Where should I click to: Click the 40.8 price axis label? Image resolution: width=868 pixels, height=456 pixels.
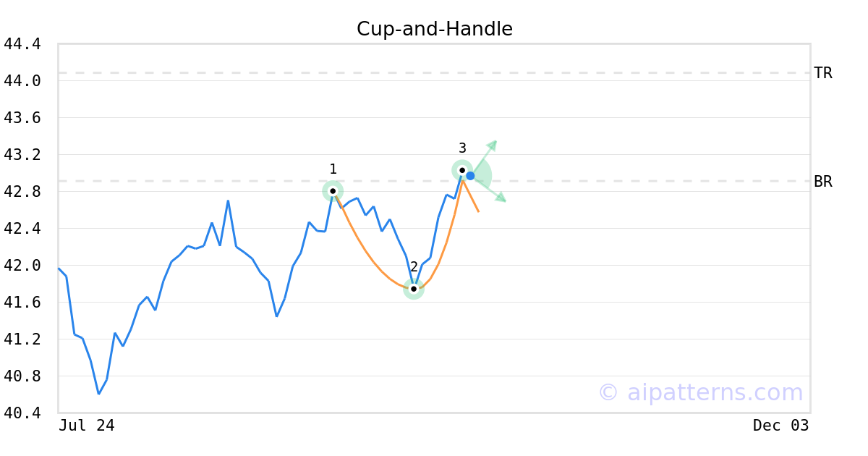point(22,376)
